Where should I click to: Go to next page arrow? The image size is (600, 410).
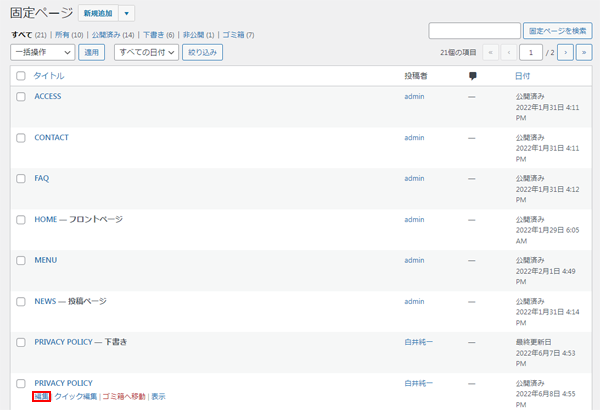pos(566,52)
